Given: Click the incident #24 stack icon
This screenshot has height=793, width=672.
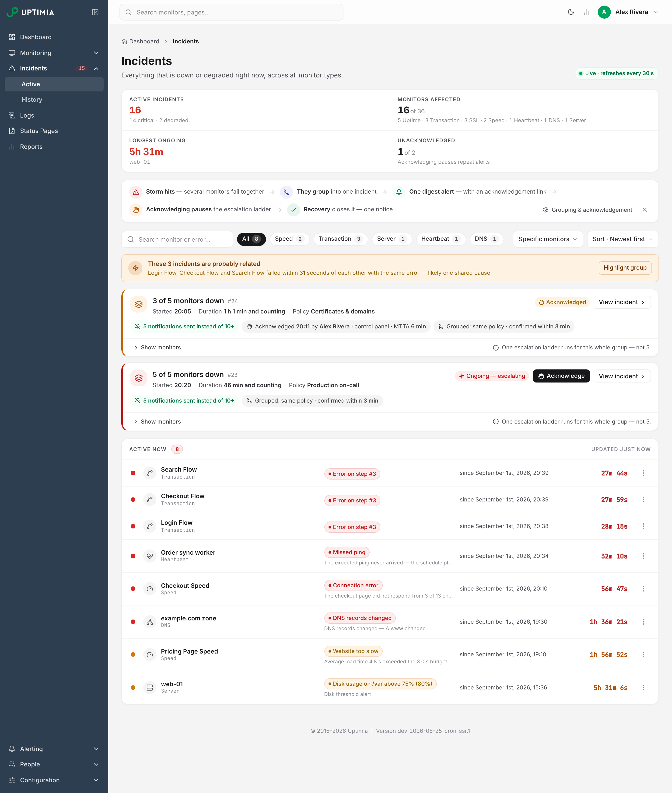Looking at the screenshot, I should click(x=139, y=304).
